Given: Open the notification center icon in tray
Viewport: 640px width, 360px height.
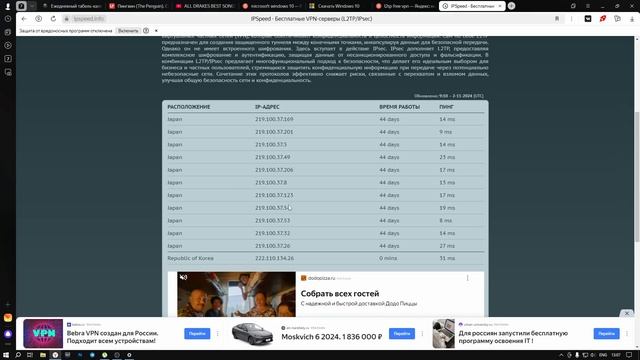Looking at the screenshot, I should [629, 355].
